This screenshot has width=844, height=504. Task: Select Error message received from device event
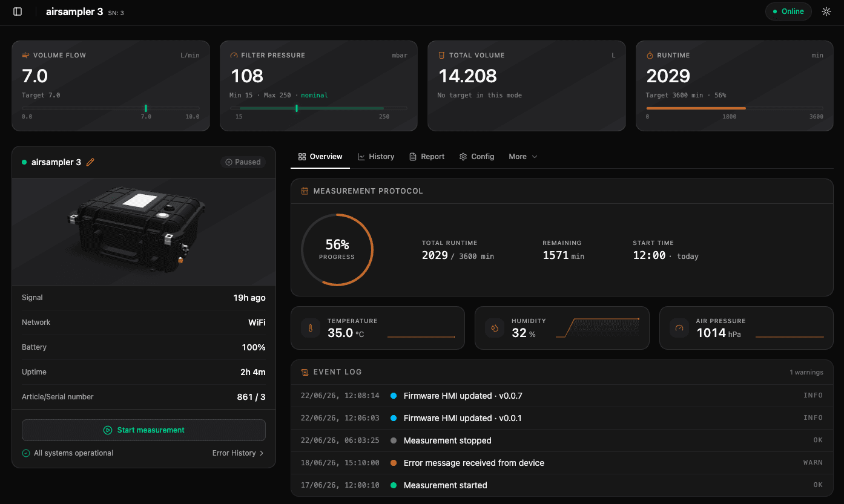coord(562,463)
